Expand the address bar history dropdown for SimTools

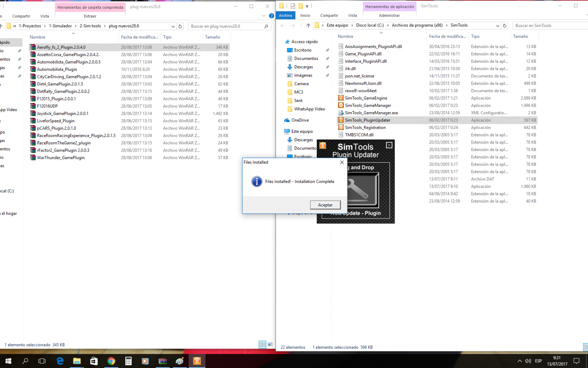498,26
